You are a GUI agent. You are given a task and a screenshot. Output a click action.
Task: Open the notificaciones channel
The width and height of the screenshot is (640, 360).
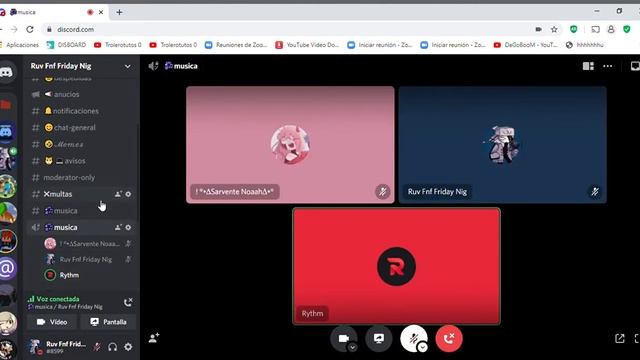[x=81, y=111]
